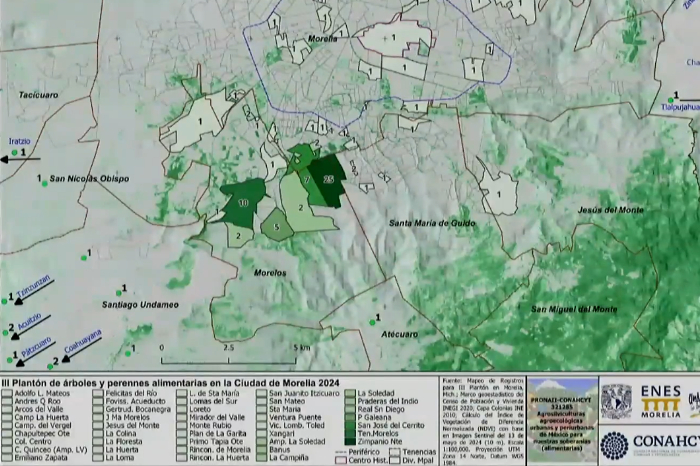Click the UNAM crest logo
Image resolution: width=700 pixels, height=466 pixels.
(618, 401)
